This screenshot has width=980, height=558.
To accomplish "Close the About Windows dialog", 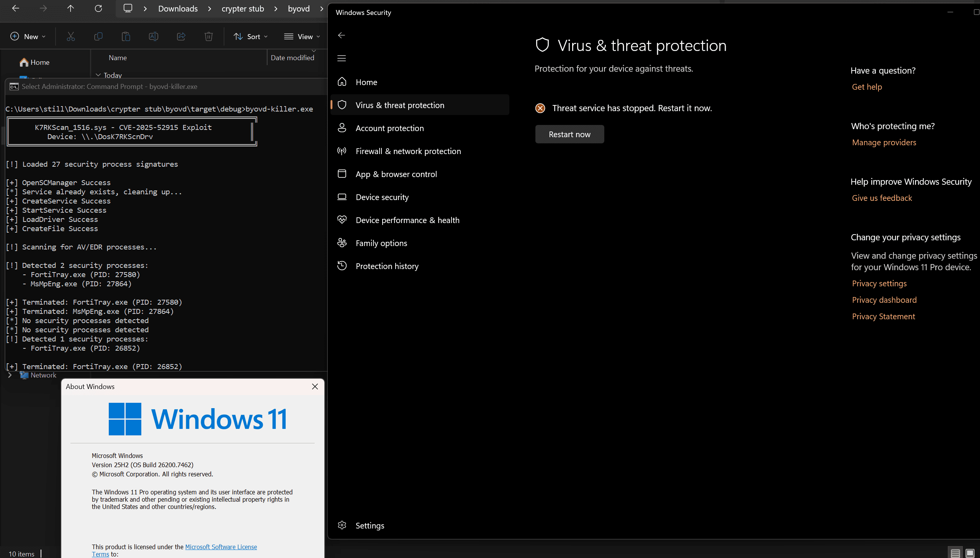I will [315, 386].
